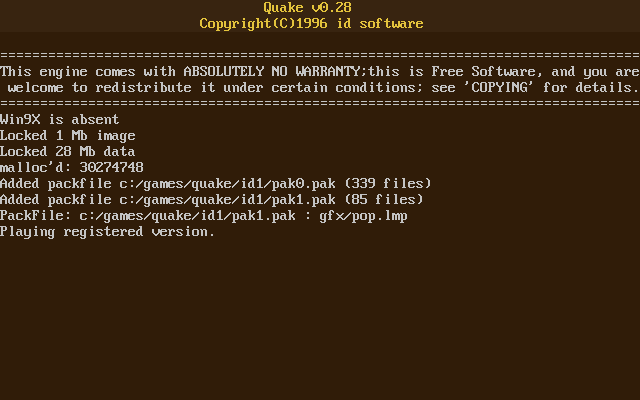
Task: Click the 'Locked 28 Mb data' line
Action: (68, 151)
